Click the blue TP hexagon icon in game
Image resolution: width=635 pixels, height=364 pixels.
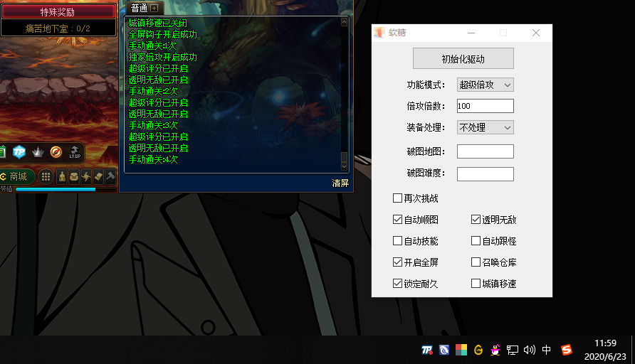tap(19, 152)
